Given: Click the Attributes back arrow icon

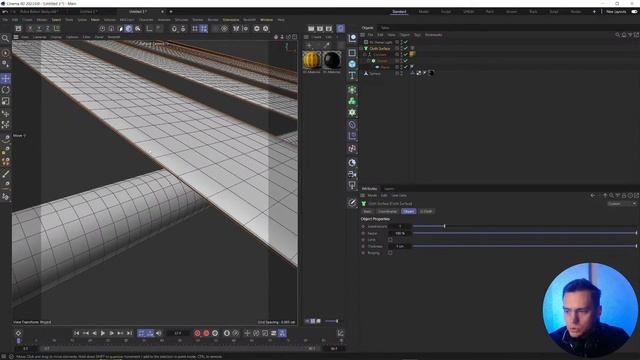Looking at the screenshot, I should coord(593,196).
